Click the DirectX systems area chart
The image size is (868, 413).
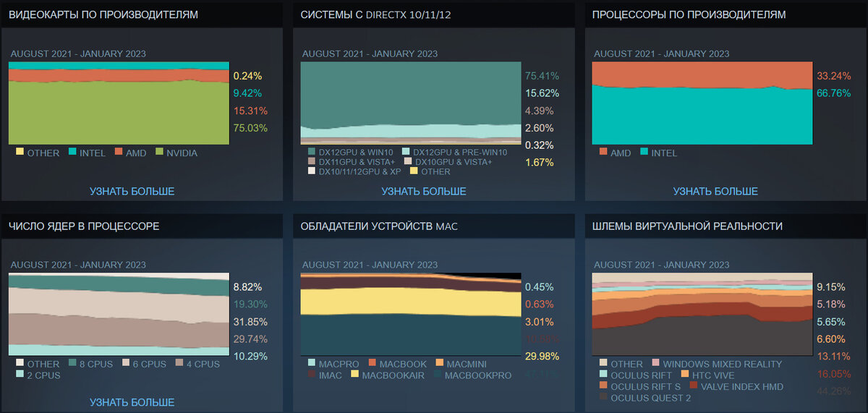pyautogui.click(x=411, y=103)
